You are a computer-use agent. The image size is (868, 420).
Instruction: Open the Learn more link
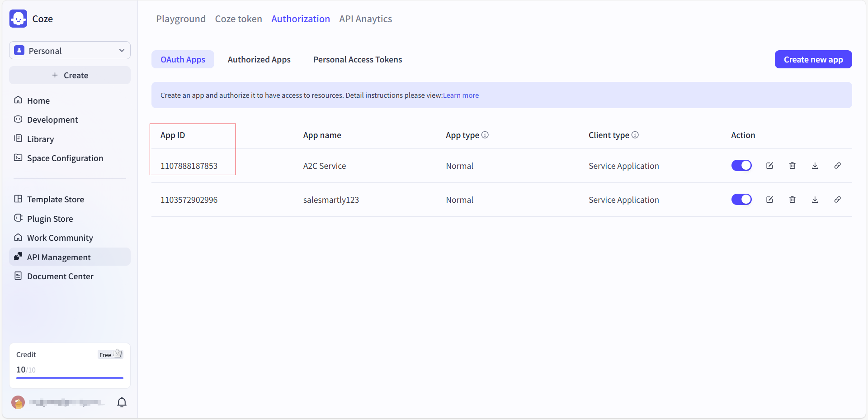tap(461, 95)
